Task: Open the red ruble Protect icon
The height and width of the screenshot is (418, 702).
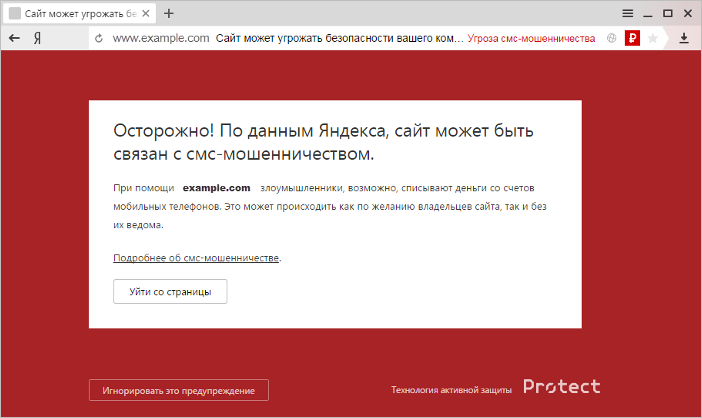Action: click(632, 38)
